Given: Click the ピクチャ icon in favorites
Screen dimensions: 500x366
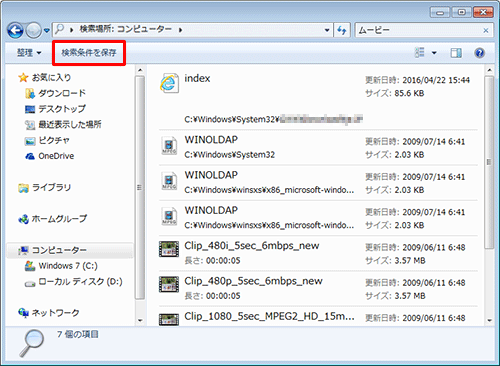Looking at the screenshot, I should tap(30, 141).
